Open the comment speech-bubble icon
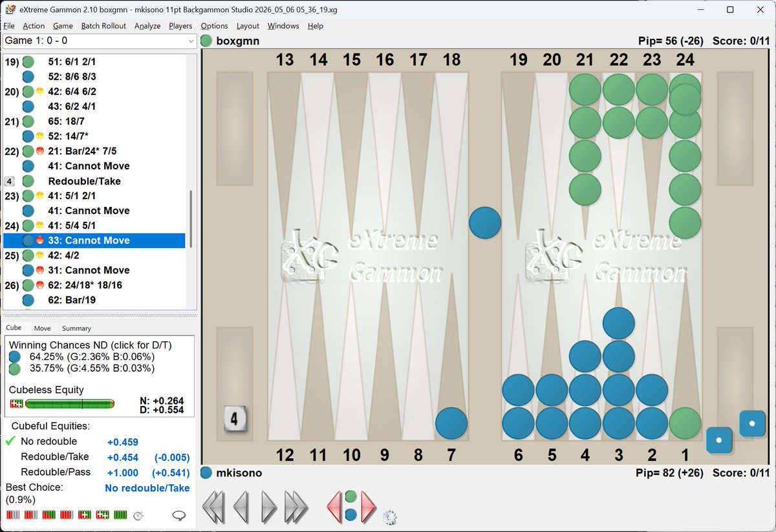 [178, 515]
